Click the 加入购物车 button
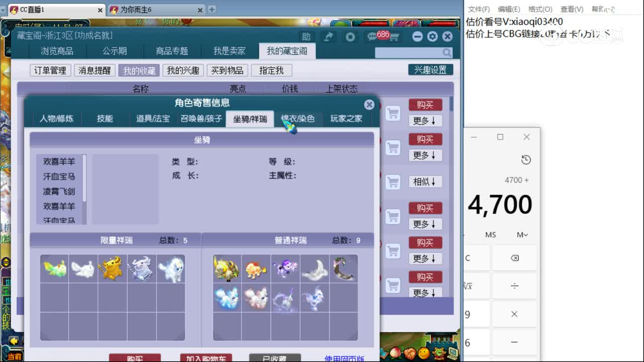Screen dimensions: 644x362 coord(207,357)
